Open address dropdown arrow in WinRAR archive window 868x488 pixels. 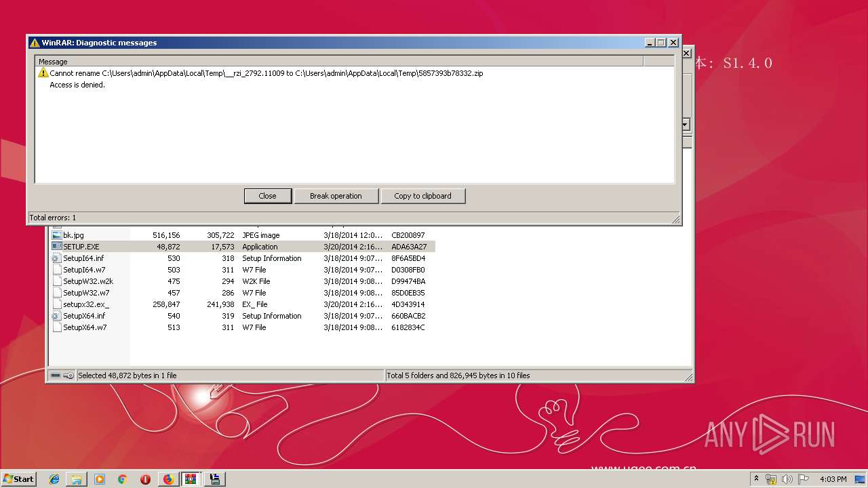click(x=686, y=125)
